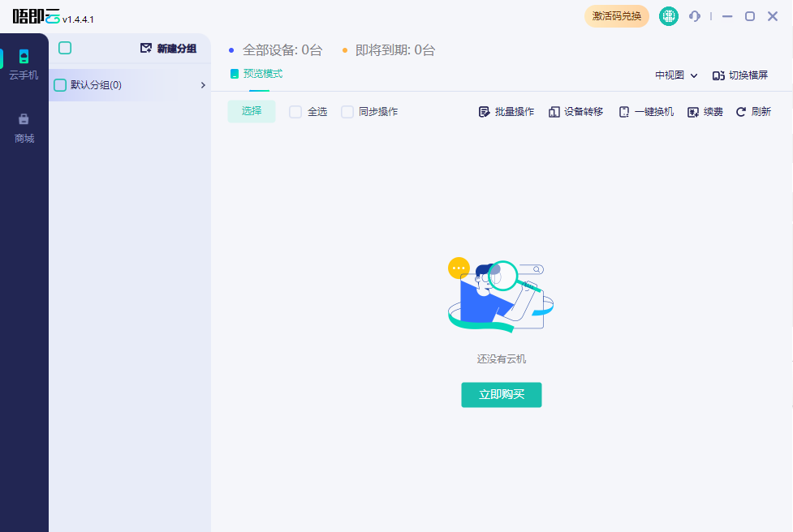Toggle the group list header checkbox
The height and width of the screenshot is (532, 793).
[64, 48]
